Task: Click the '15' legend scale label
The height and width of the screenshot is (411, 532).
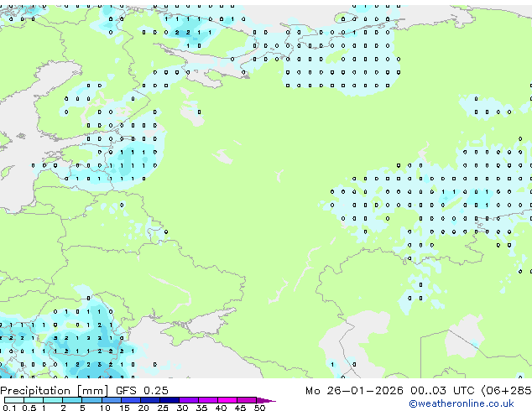Action: 124,408
